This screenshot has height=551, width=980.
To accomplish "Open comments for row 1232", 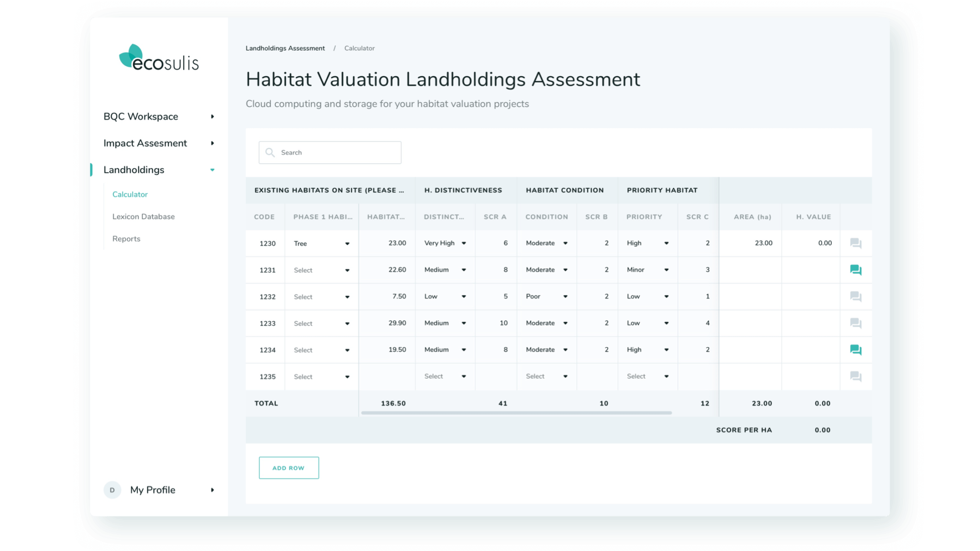I will point(856,297).
